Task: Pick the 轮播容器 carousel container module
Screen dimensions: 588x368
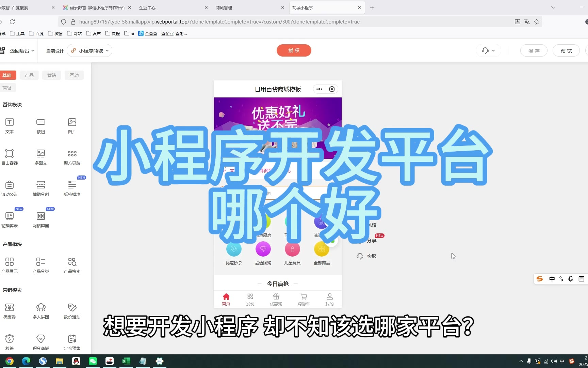Action: (10, 216)
